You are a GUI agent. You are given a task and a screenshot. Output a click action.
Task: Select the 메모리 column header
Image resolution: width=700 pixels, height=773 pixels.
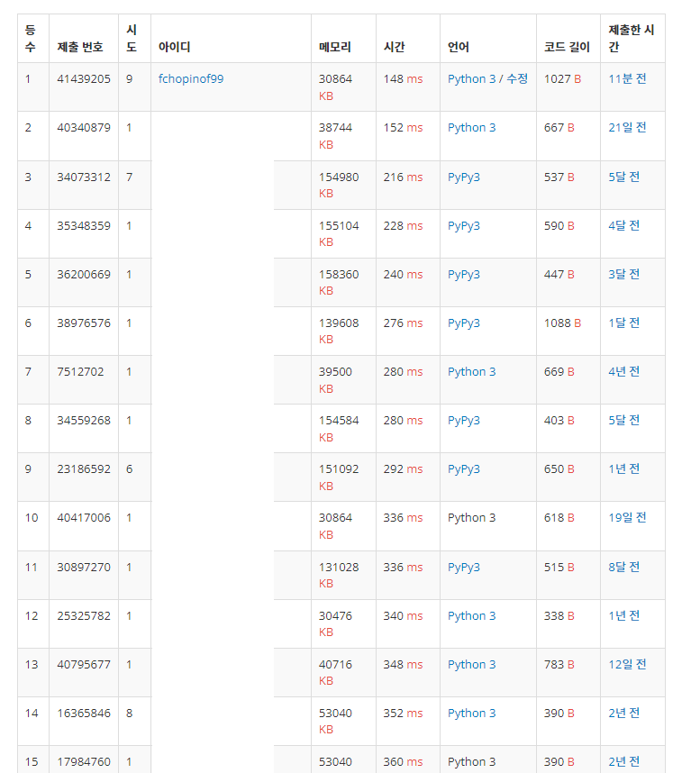coord(335,47)
